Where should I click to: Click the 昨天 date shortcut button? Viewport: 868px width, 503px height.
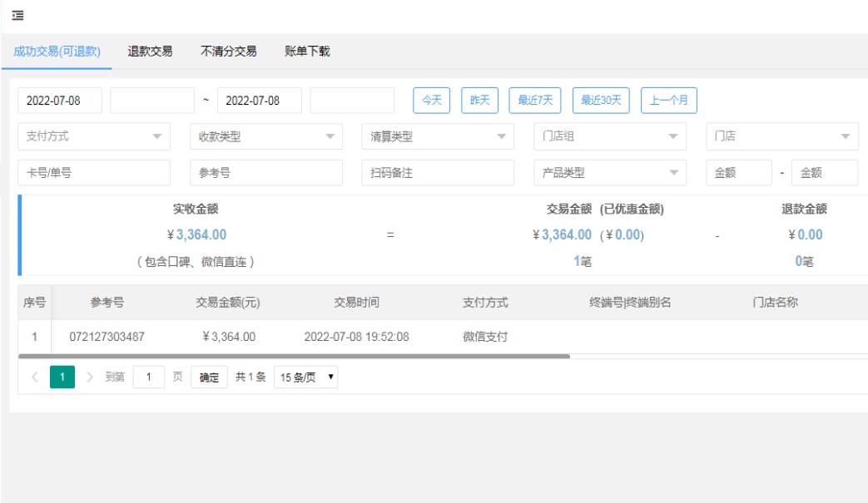[x=479, y=101]
